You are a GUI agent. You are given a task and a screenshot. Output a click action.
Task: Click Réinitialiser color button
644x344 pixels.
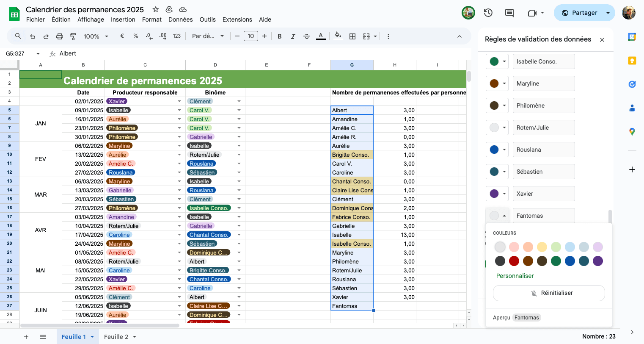tap(549, 293)
